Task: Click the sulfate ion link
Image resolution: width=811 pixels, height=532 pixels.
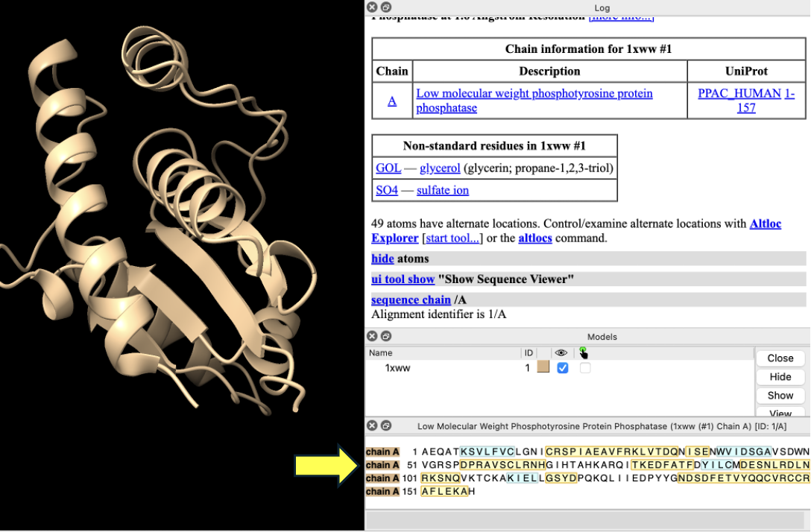Action: [443, 191]
